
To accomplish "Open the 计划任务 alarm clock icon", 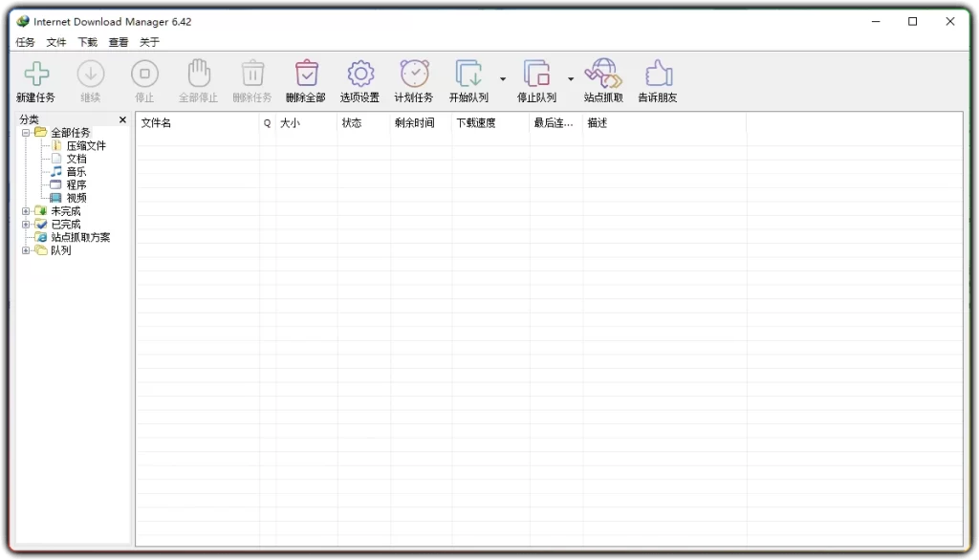I will tap(415, 74).
